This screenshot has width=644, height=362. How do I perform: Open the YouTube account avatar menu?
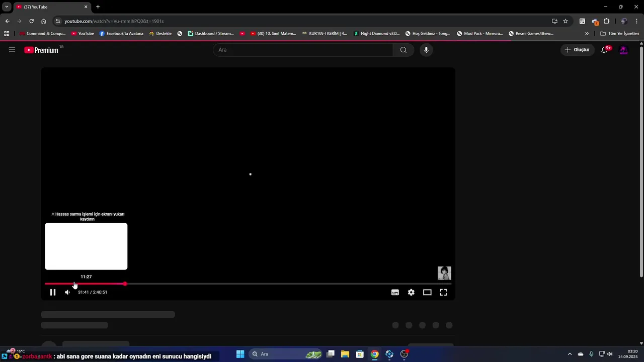click(623, 50)
